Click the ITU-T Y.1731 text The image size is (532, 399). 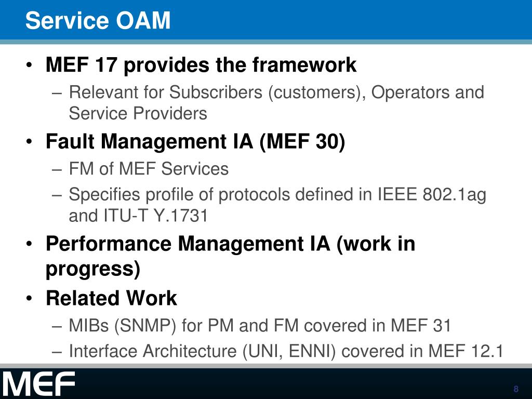[x=156, y=216]
